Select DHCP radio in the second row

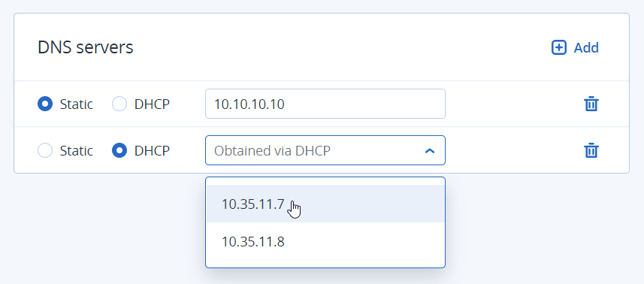point(119,150)
